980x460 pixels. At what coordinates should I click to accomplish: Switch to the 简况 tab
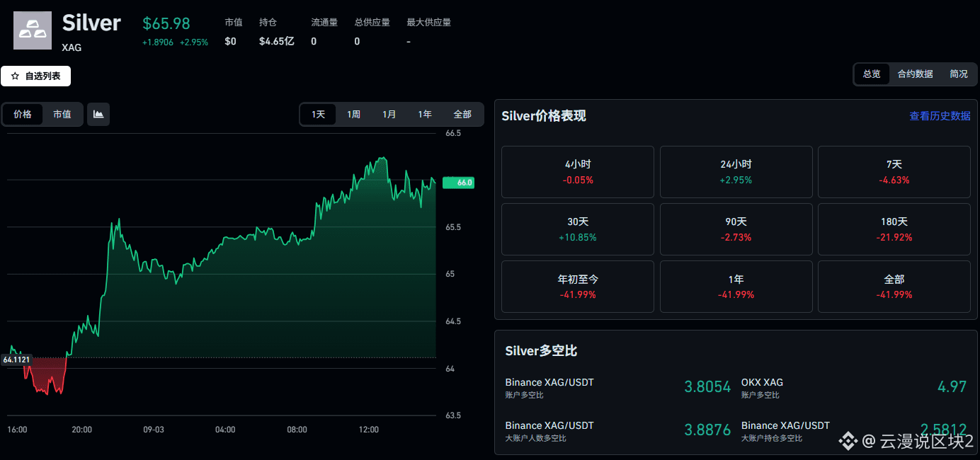[x=959, y=74]
